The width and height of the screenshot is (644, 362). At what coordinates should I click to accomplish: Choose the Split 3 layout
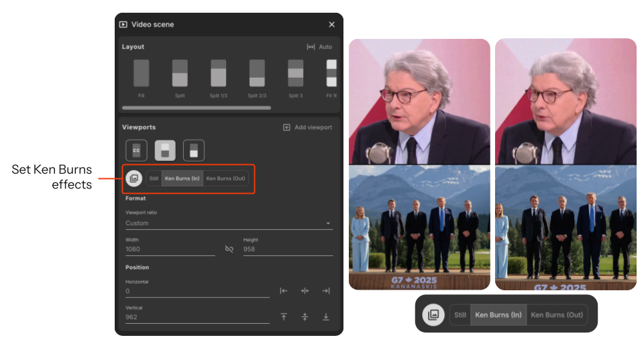[296, 73]
